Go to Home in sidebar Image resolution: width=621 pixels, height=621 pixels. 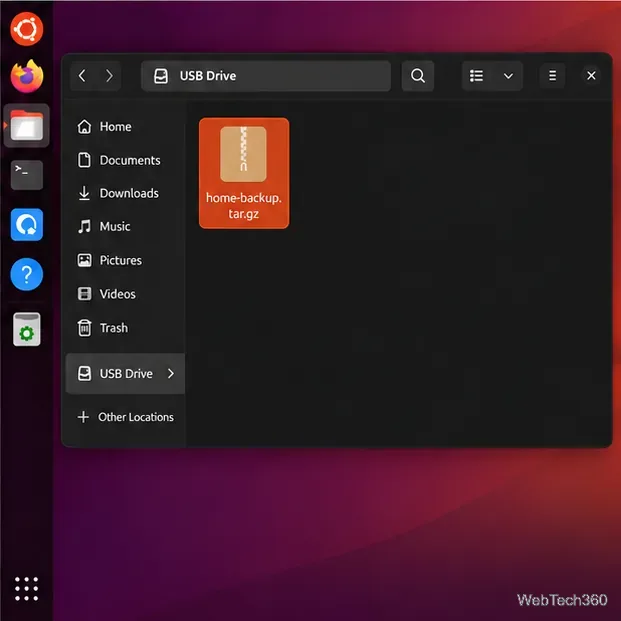[x=125, y=127]
